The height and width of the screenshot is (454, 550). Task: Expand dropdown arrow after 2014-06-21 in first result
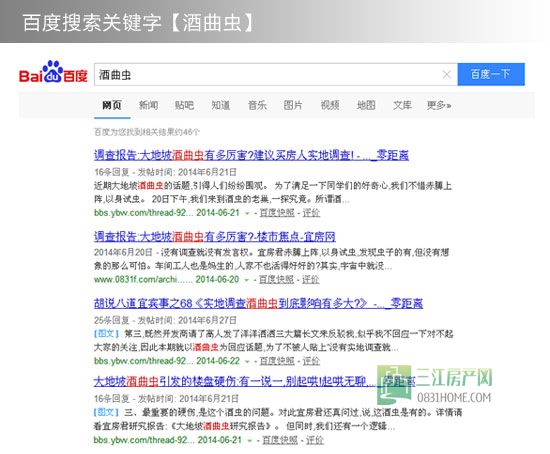pyautogui.click(x=247, y=213)
